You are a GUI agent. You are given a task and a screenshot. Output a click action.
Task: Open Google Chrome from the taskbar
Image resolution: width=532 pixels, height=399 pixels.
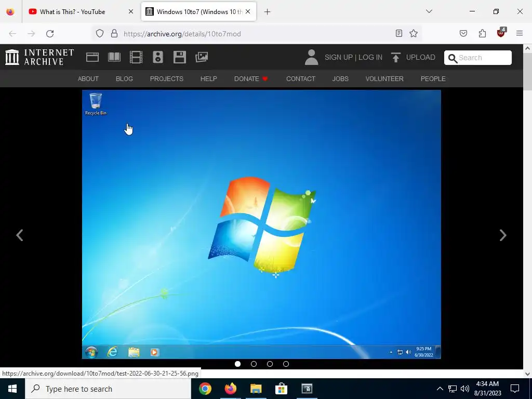tap(205, 389)
